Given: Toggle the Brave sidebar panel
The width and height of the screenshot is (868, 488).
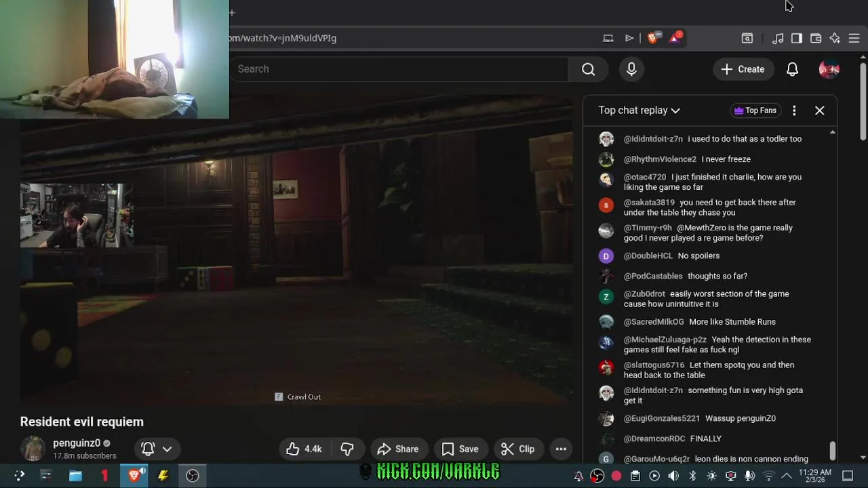Looking at the screenshot, I should pos(797,39).
